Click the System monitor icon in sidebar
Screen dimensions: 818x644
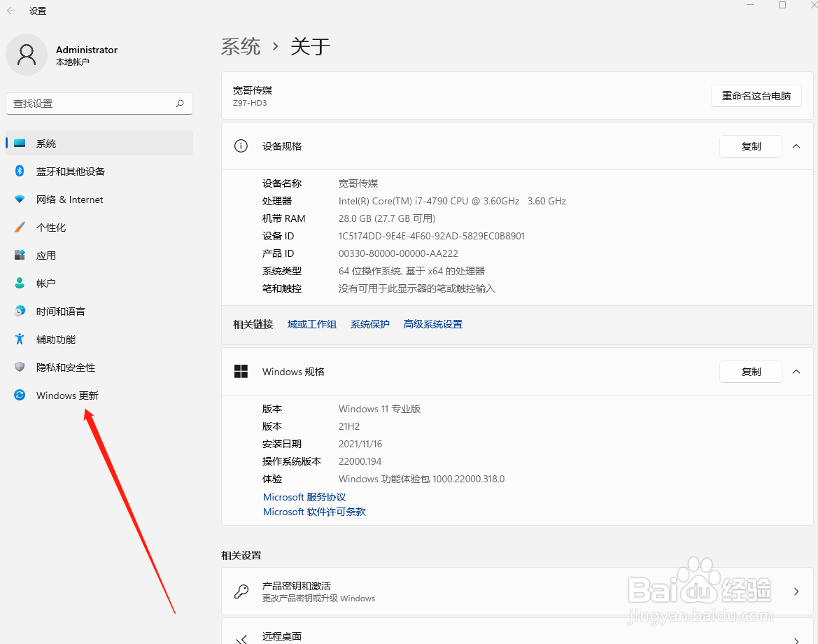click(x=20, y=143)
